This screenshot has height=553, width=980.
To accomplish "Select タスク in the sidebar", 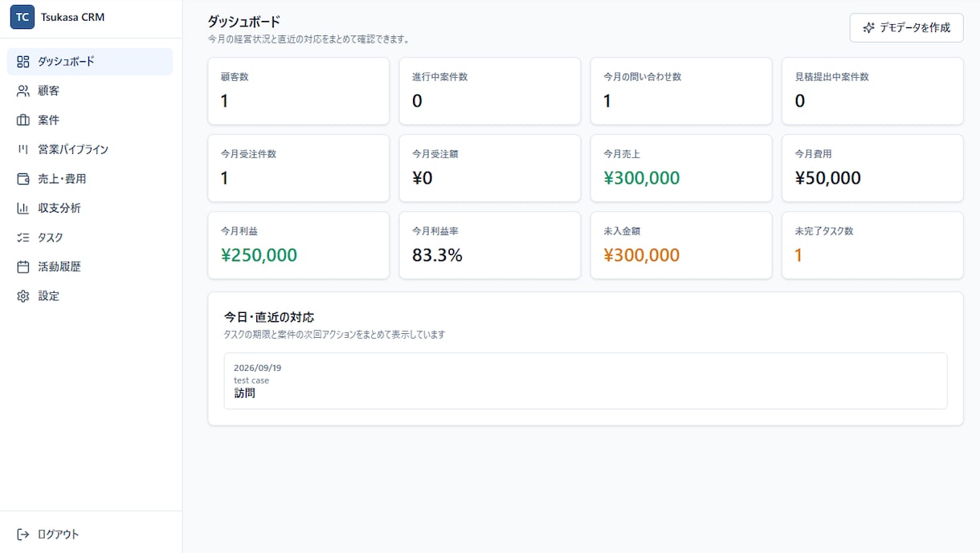I will coord(90,238).
